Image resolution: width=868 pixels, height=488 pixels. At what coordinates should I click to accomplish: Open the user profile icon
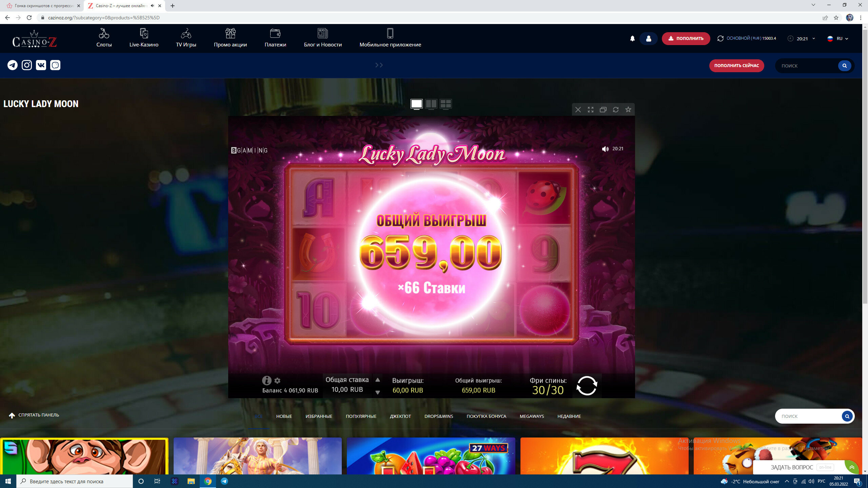click(x=648, y=39)
